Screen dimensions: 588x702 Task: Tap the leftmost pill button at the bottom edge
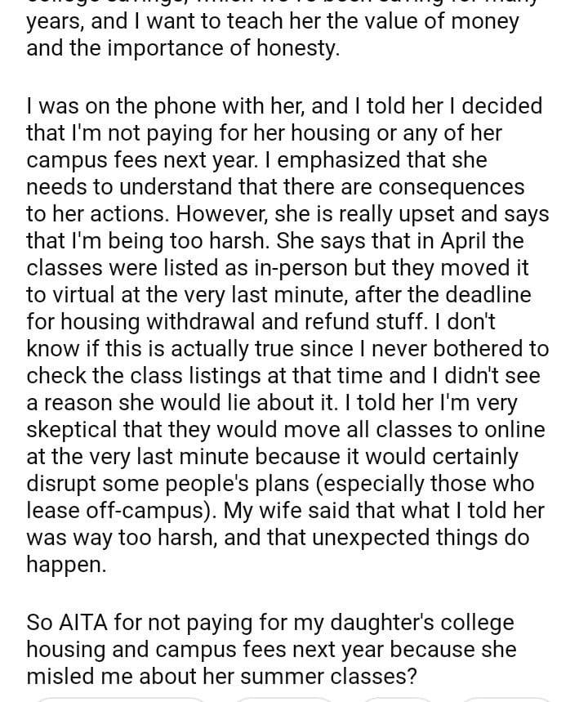point(122,699)
